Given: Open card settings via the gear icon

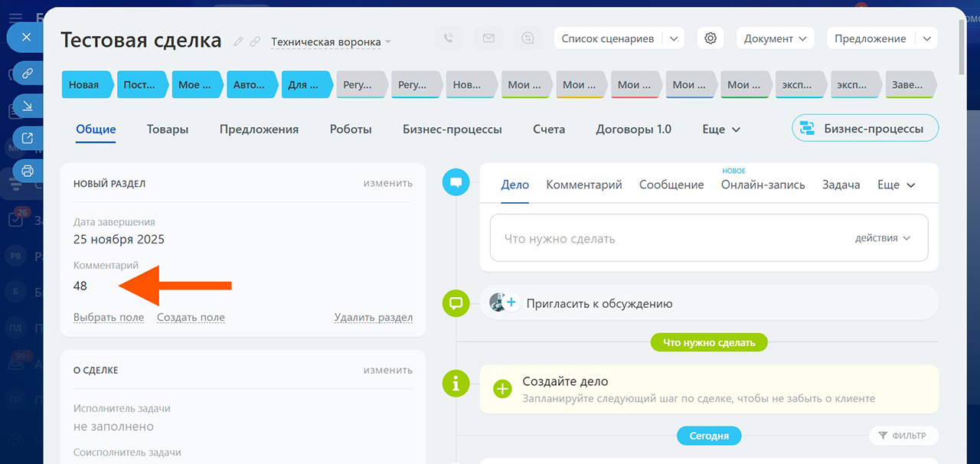Looking at the screenshot, I should (710, 38).
